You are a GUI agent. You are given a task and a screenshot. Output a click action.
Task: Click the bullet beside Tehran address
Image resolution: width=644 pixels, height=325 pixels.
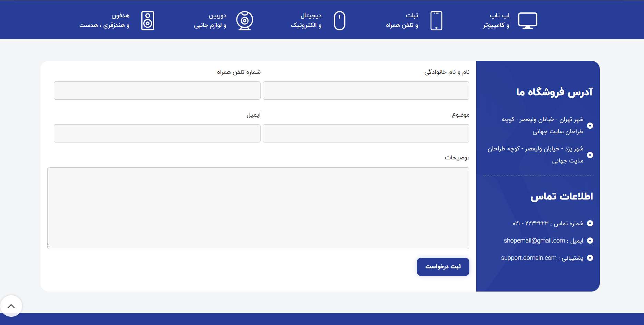pyautogui.click(x=590, y=126)
